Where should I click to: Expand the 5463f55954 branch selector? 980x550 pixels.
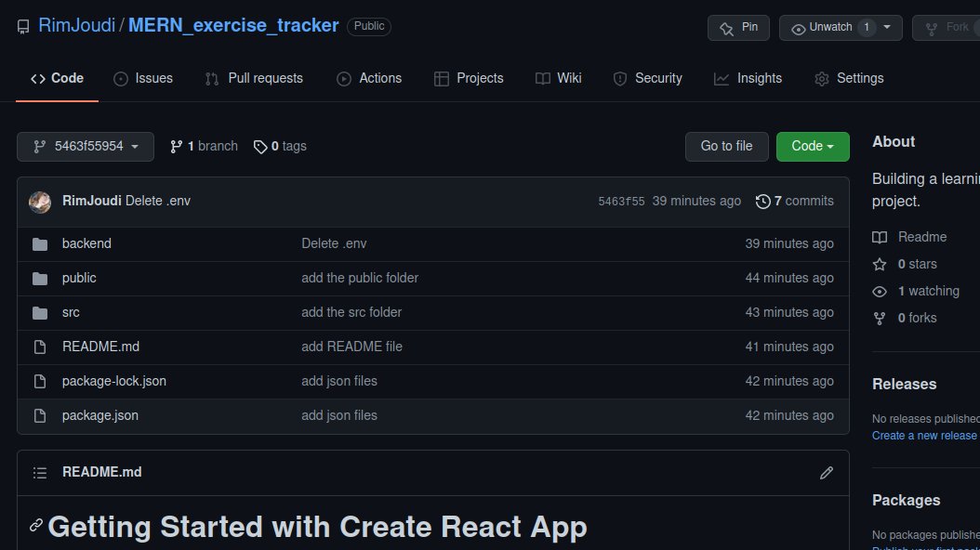click(85, 147)
